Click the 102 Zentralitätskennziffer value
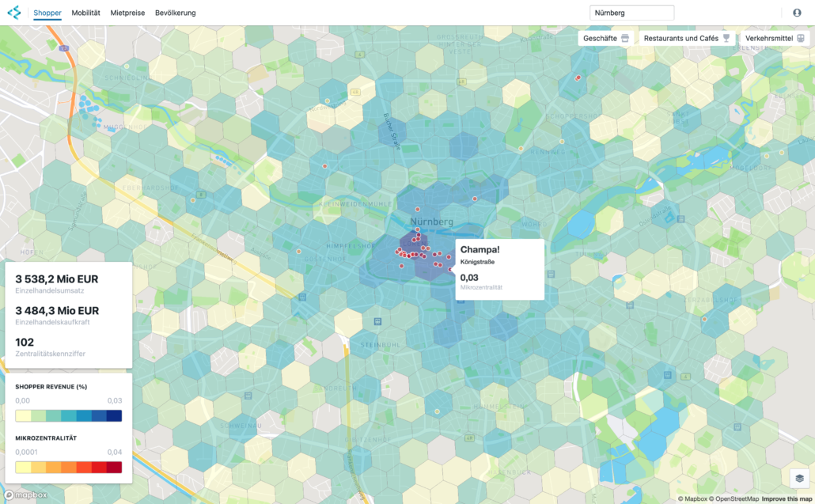 pos(25,342)
